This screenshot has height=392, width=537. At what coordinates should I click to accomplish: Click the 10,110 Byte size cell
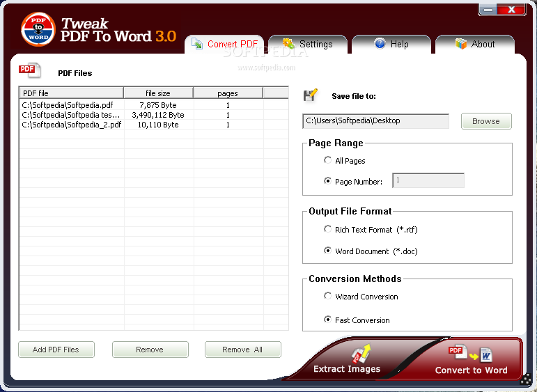pos(158,125)
